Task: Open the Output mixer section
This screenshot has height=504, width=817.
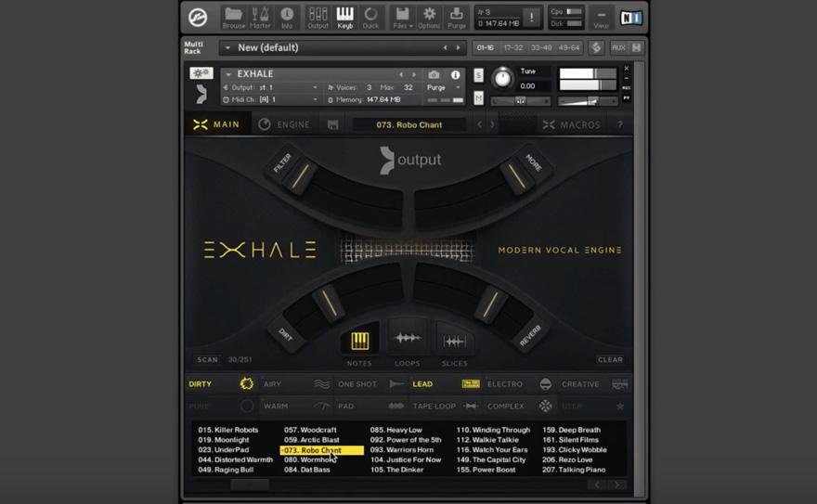Action: pos(318,18)
